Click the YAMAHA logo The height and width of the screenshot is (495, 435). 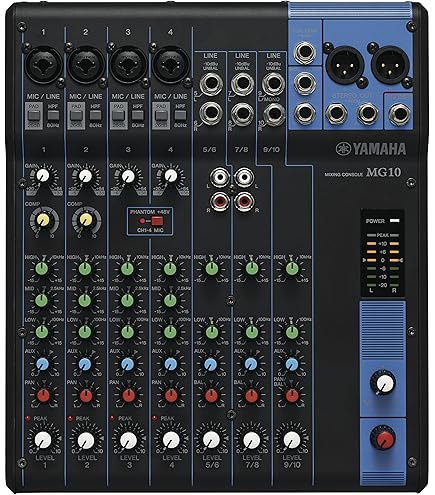pos(371,149)
